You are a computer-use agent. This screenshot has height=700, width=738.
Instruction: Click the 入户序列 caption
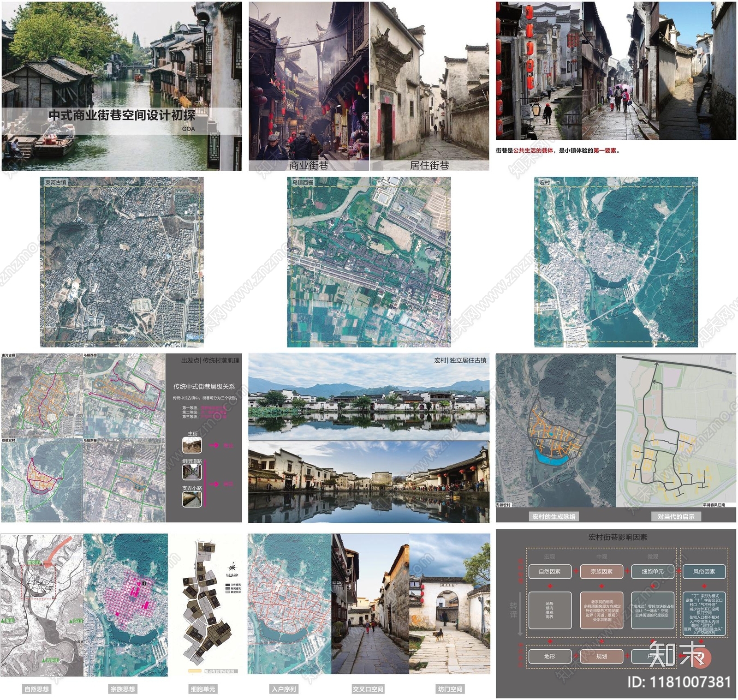coord(284,689)
